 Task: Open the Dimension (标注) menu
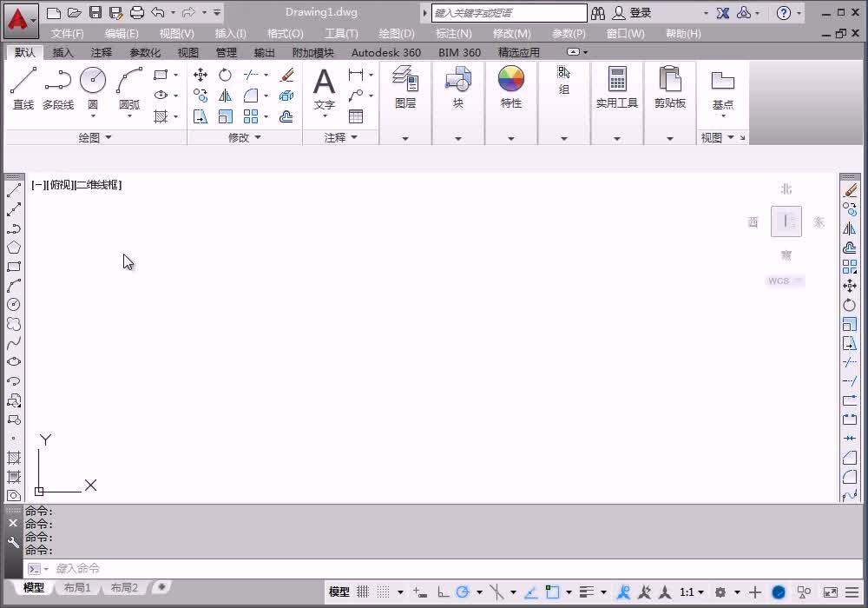click(454, 34)
